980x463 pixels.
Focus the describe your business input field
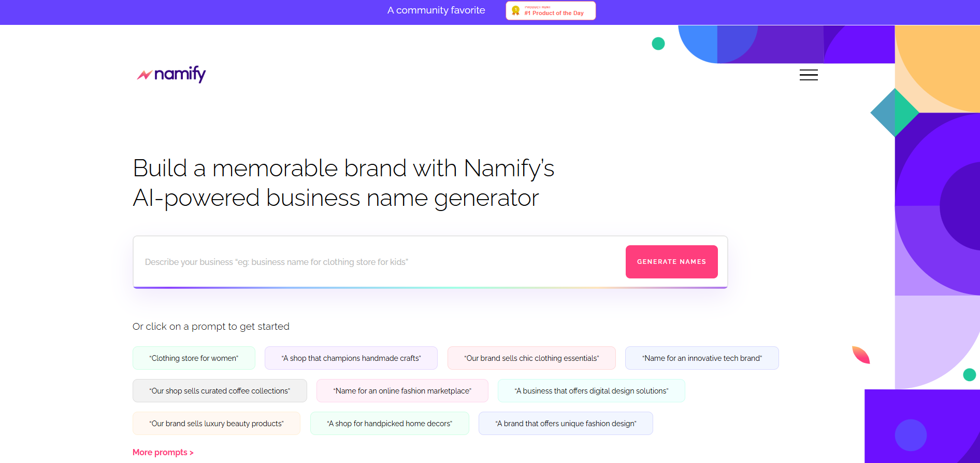[x=379, y=262]
